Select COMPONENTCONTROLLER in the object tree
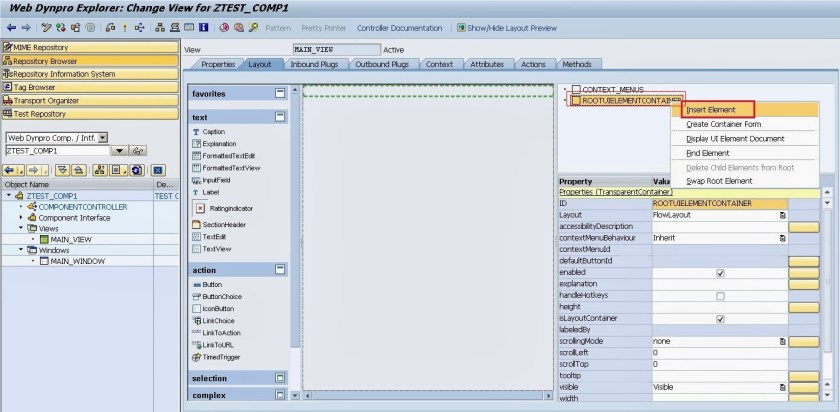Screen dimensions: 840x412 [83, 207]
